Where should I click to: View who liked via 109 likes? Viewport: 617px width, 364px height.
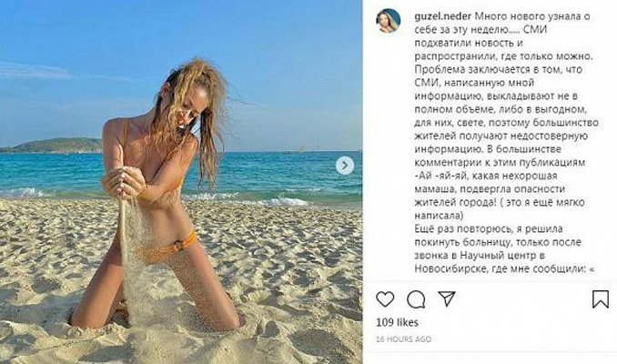397,322
